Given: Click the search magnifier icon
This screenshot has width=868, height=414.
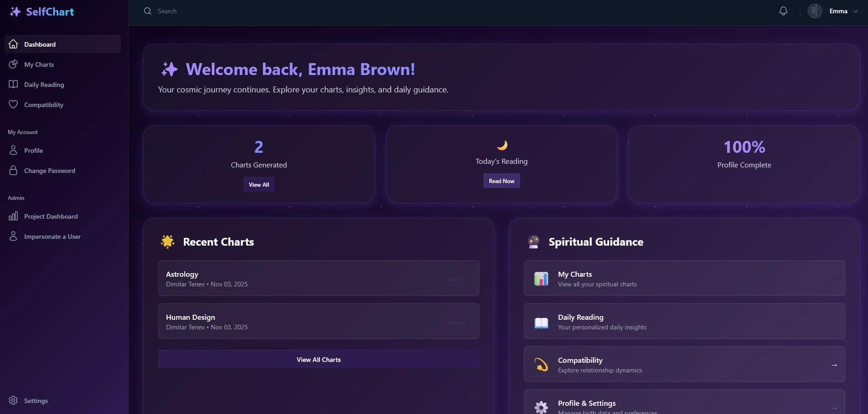Looking at the screenshot, I should tap(148, 11).
